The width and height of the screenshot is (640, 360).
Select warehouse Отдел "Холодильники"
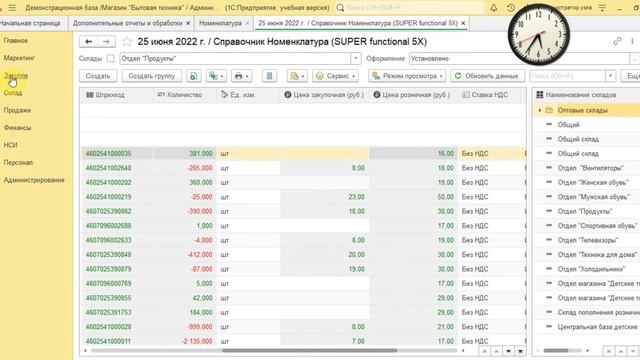click(x=591, y=269)
